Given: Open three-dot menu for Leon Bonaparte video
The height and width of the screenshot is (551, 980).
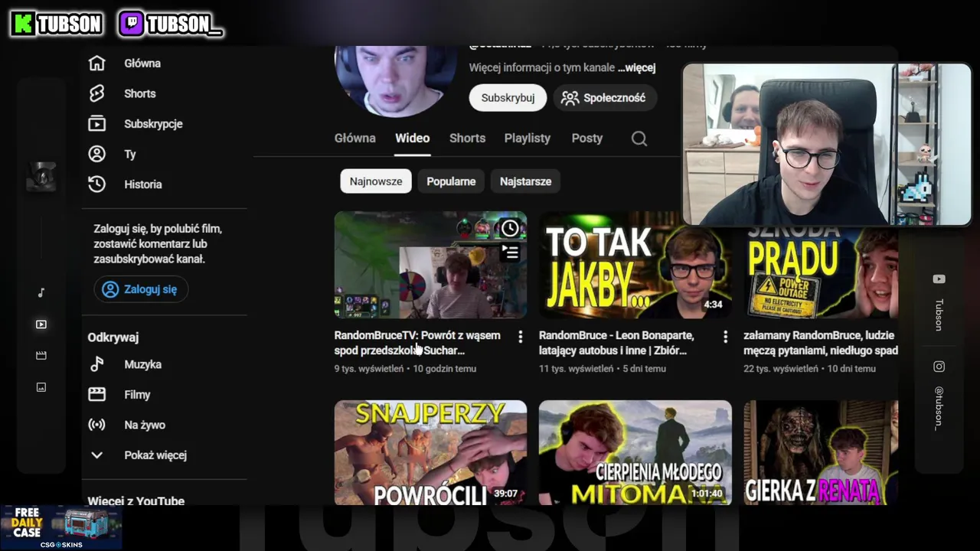Looking at the screenshot, I should (725, 337).
